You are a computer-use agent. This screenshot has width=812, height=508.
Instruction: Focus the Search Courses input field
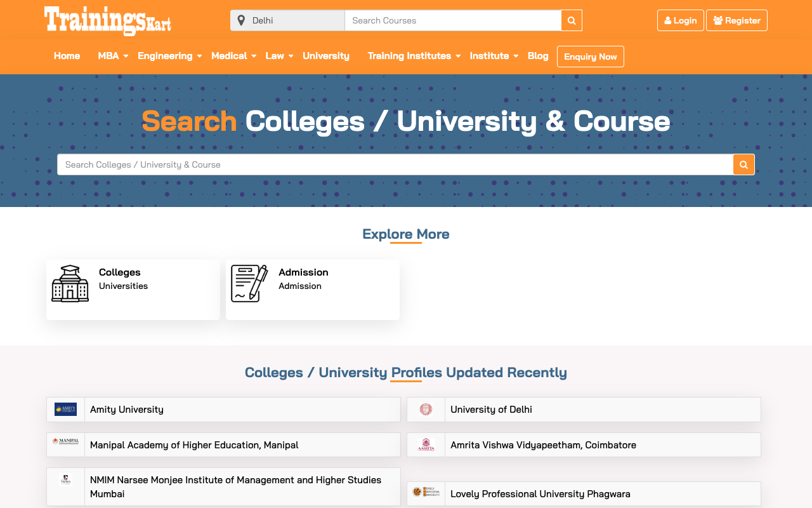[453, 20]
